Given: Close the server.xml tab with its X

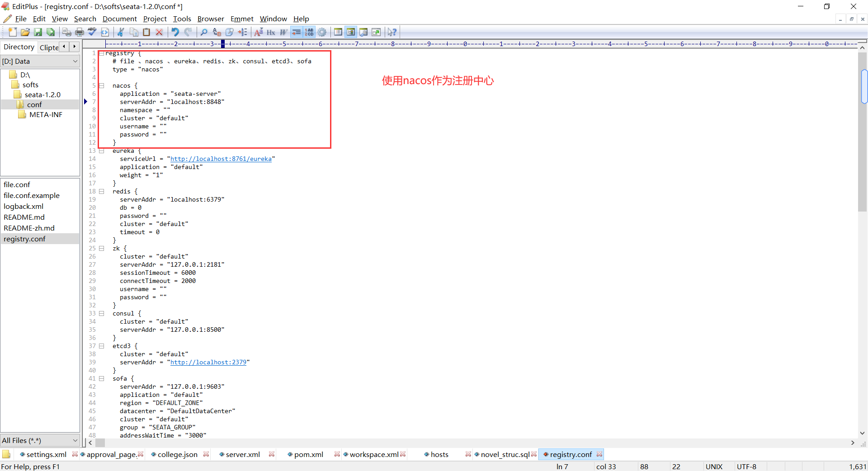Looking at the screenshot, I should tap(272, 454).
